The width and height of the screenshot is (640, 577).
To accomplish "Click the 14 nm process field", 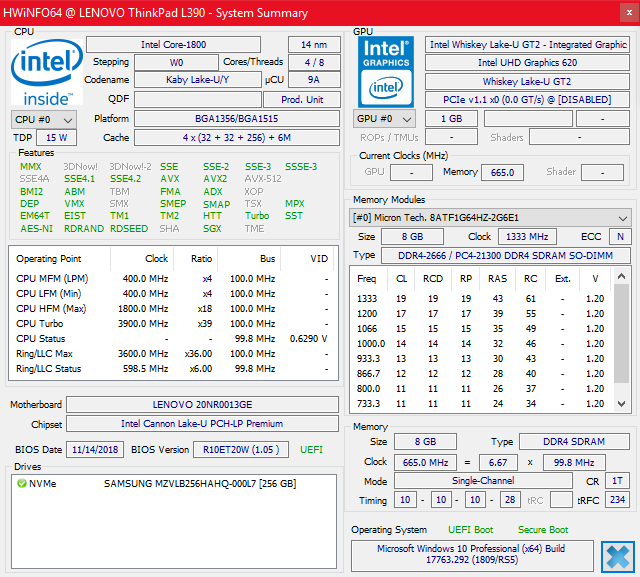I will point(314,44).
